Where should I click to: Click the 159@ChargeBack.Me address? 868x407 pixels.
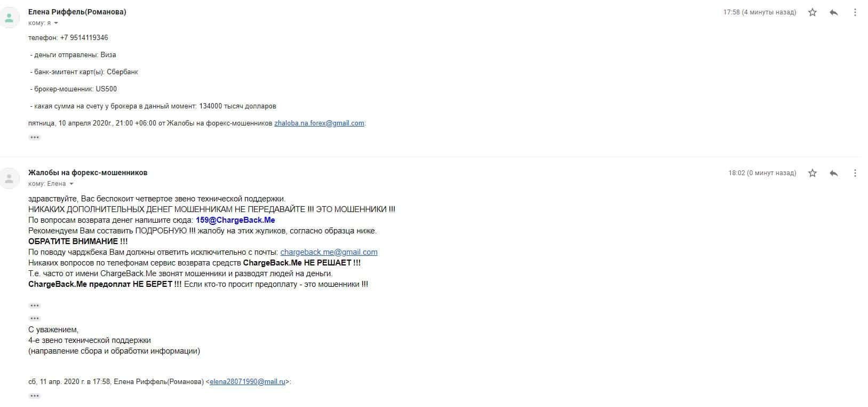tap(235, 220)
